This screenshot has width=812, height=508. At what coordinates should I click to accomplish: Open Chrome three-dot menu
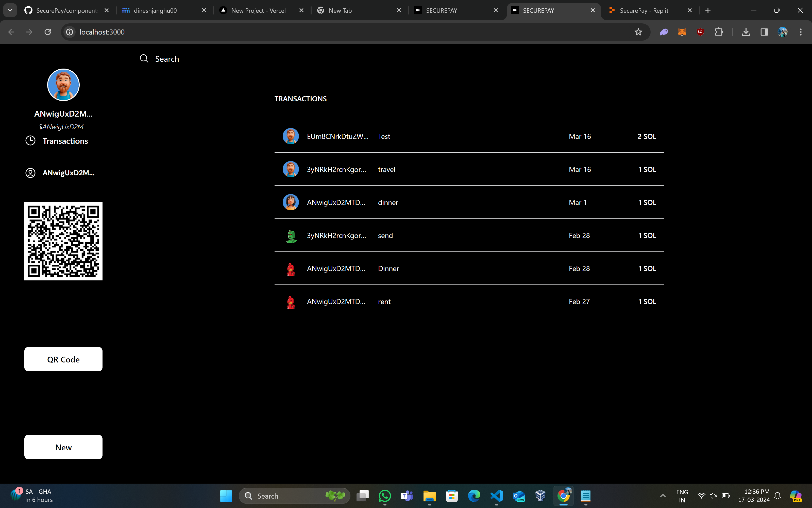coord(801,32)
